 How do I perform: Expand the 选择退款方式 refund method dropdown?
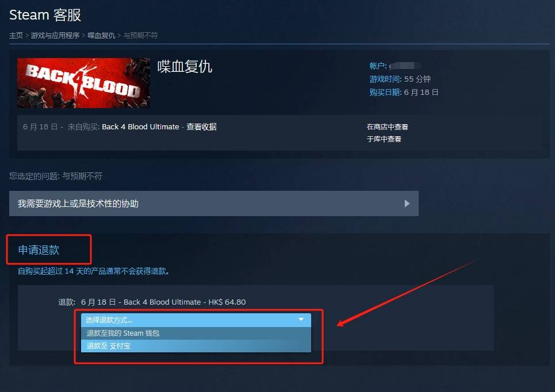point(196,320)
